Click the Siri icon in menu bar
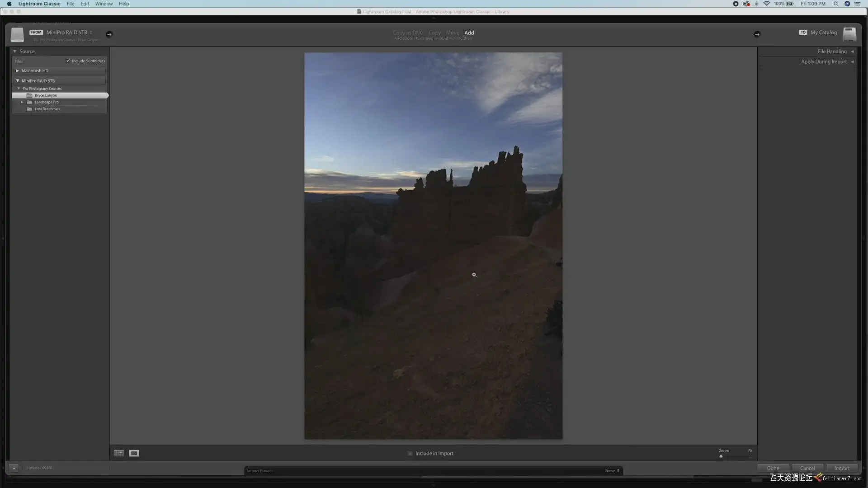The image size is (868, 488). click(x=847, y=4)
